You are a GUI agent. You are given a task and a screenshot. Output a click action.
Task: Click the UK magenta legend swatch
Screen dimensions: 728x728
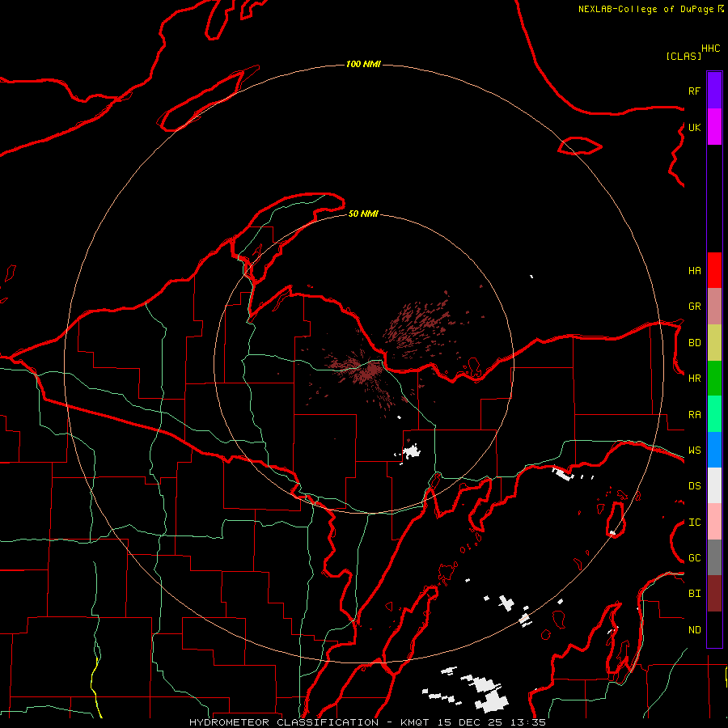[x=714, y=127]
